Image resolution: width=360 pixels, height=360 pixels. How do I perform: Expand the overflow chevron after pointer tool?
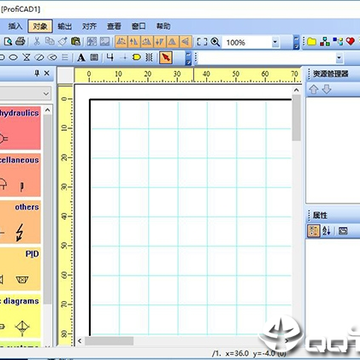188,58
